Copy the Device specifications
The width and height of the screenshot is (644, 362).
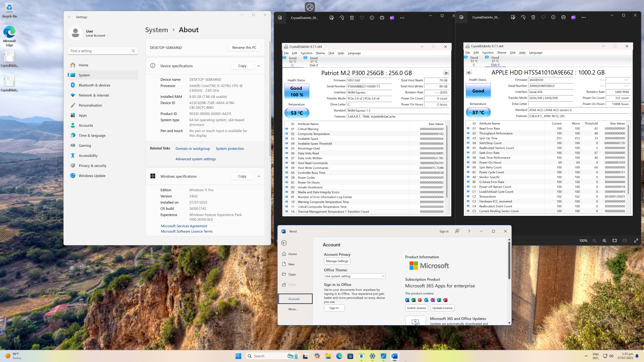click(242, 66)
